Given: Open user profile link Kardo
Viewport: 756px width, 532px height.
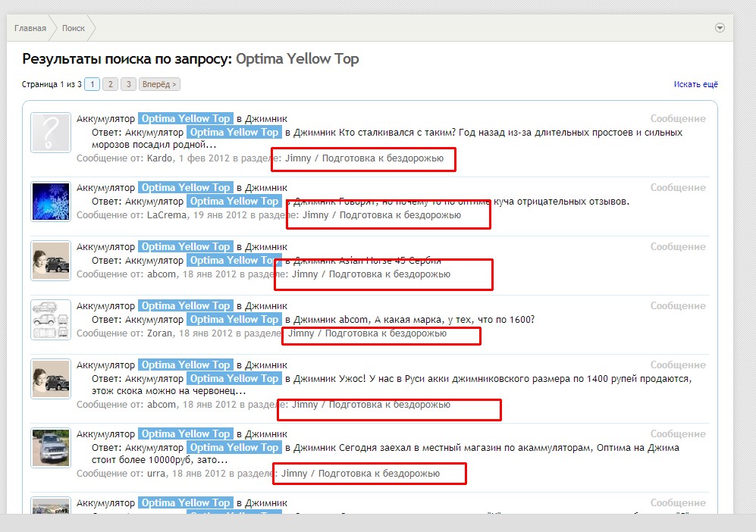Looking at the screenshot, I should click(x=159, y=158).
